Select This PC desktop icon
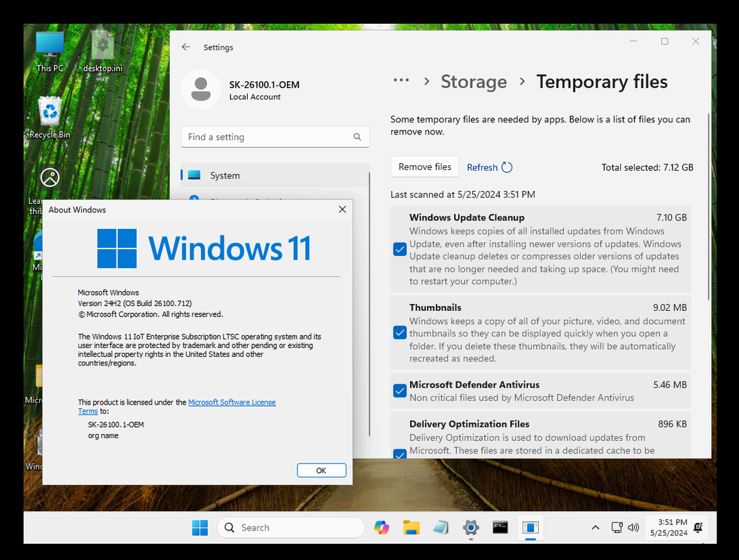 tap(50, 52)
